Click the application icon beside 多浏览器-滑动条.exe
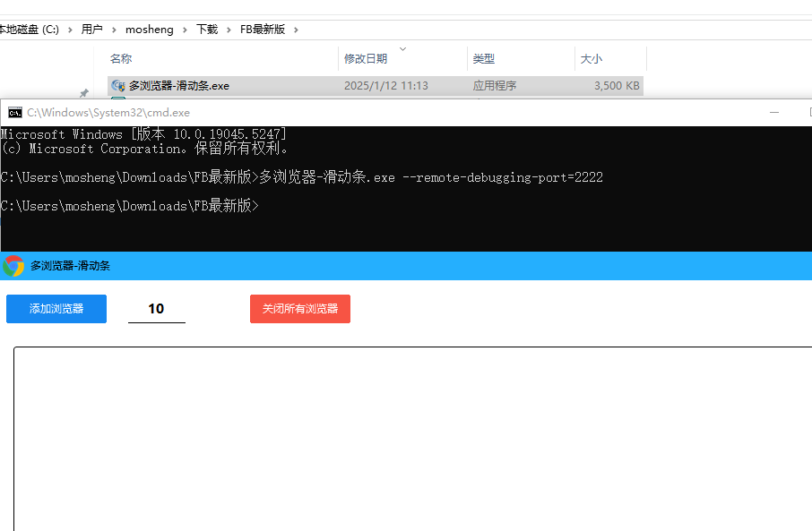812x531 pixels. 117,85
